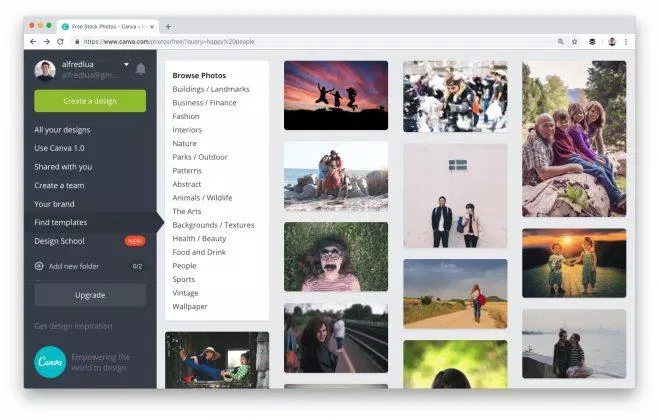Viewport: 659px width, 420px height.
Task: Open sunset silhouette jumping people photo
Action: coord(336,95)
